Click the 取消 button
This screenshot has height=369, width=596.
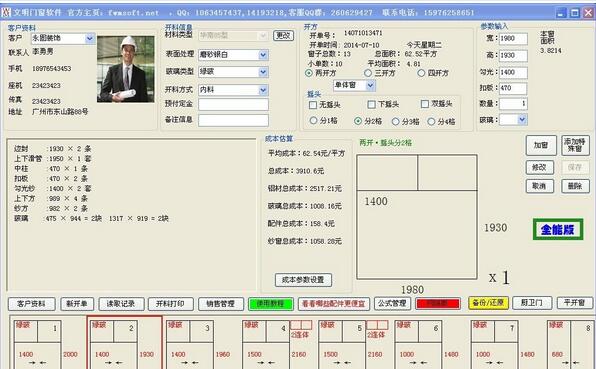(x=540, y=186)
